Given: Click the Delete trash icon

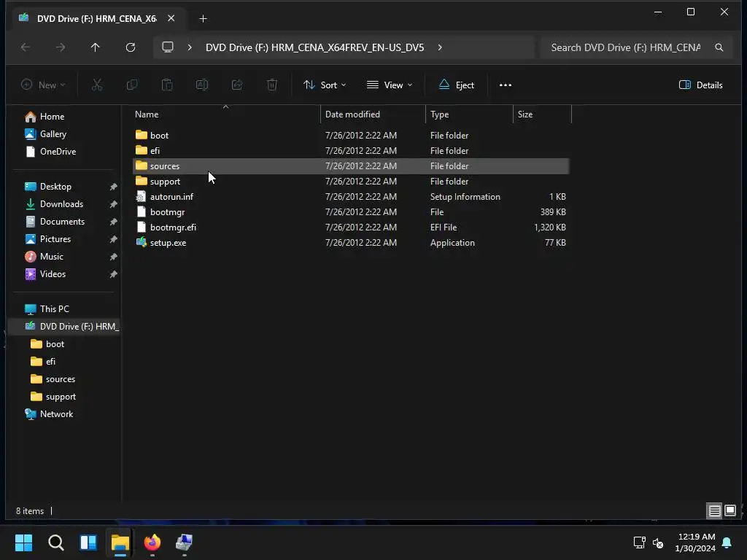Looking at the screenshot, I should pos(272,85).
